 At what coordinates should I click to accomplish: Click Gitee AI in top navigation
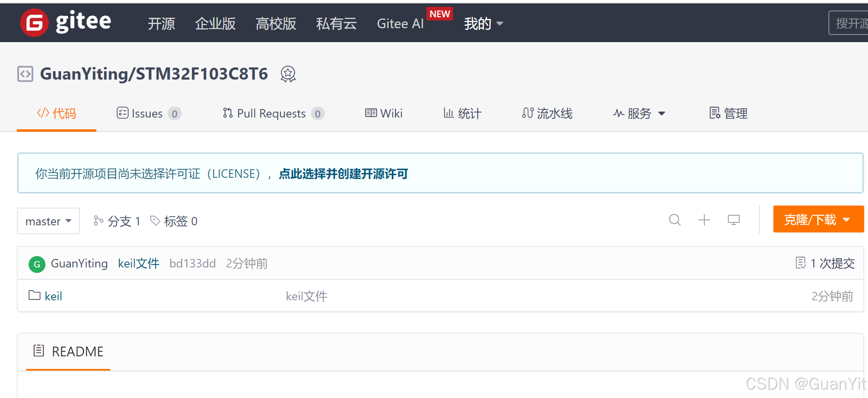(x=400, y=24)
